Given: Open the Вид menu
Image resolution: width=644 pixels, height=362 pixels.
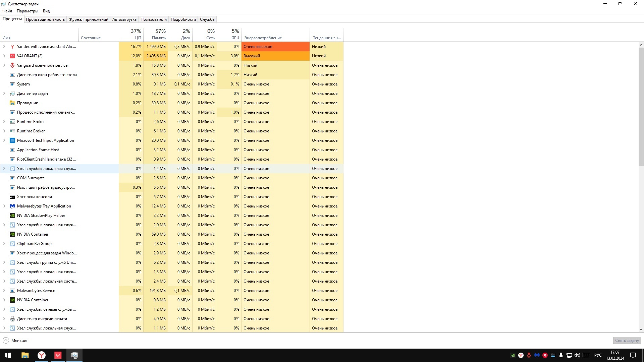Looking at the screenshot, I should (x=46, y=11).
